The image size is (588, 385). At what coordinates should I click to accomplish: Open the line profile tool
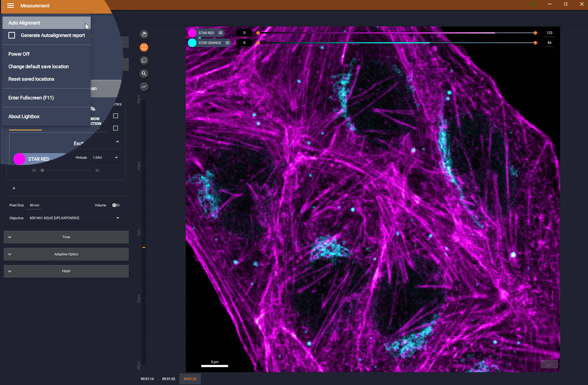(144, 87)
